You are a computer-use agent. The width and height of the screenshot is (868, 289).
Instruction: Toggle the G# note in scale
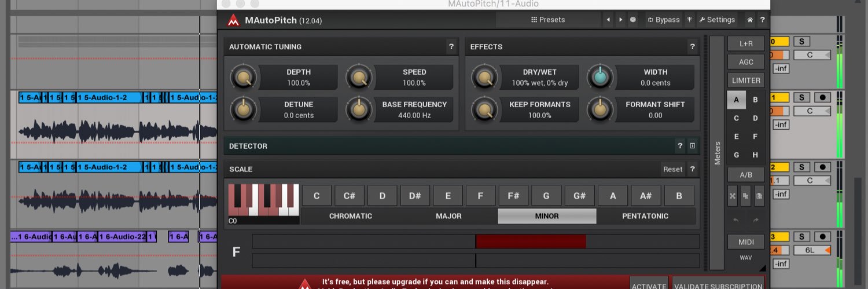pos(580,196)
